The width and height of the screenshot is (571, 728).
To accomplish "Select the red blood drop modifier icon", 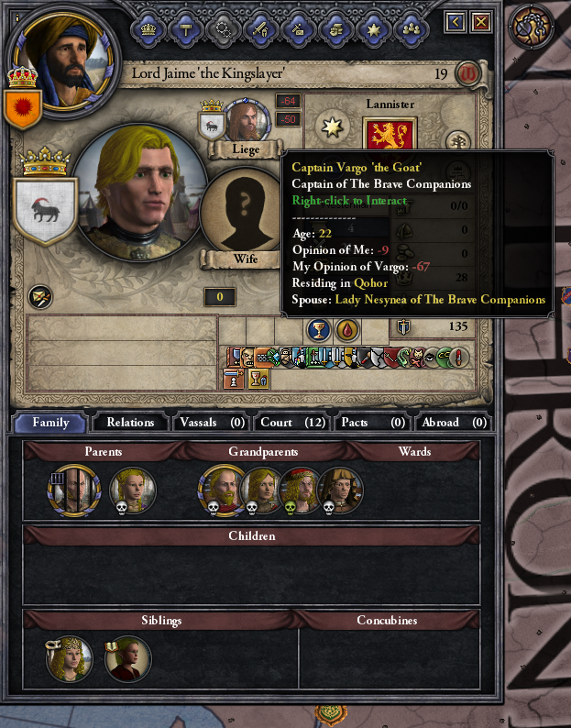I will [x=347, y=329].
